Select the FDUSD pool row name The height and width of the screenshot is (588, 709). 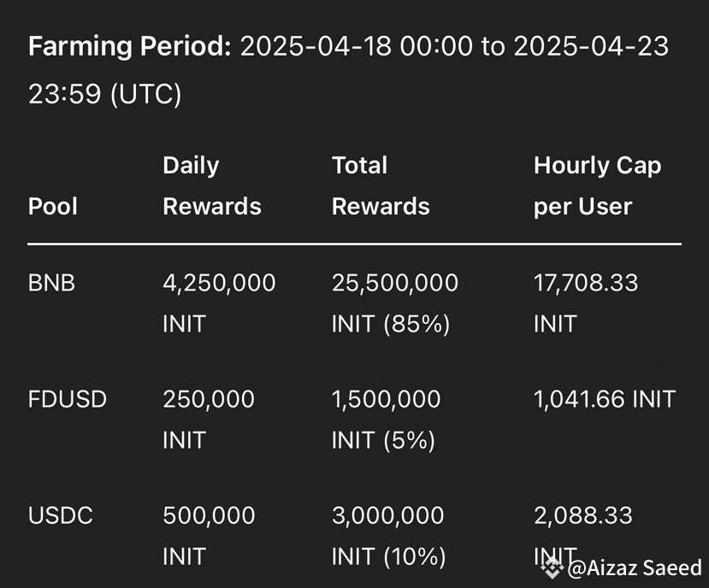tap(68, 399)
